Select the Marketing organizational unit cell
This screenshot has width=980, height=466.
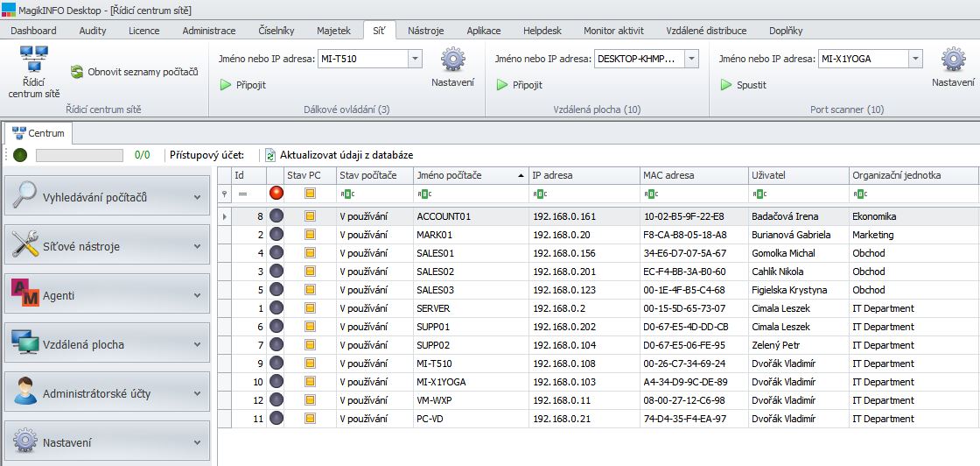click(913, 235)
